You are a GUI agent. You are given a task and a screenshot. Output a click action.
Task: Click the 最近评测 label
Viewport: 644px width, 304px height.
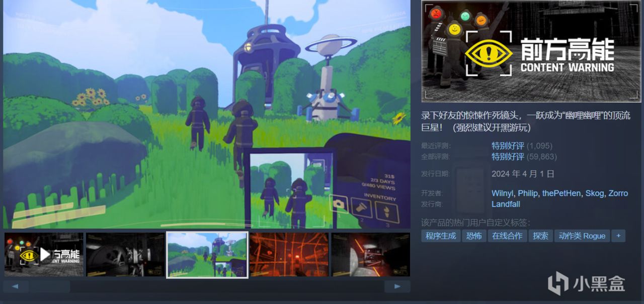click(x=436, y=146)
